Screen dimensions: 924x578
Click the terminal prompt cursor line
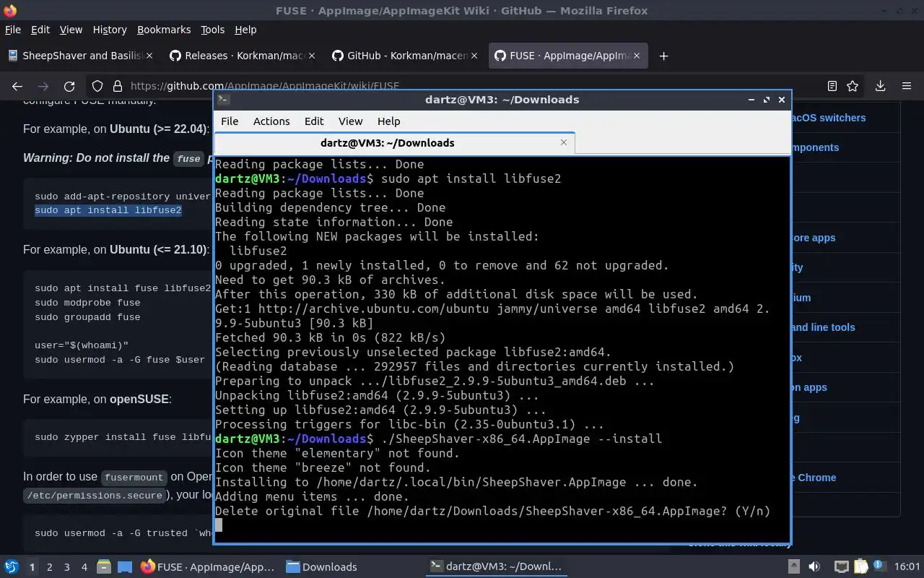coord(219,525)
